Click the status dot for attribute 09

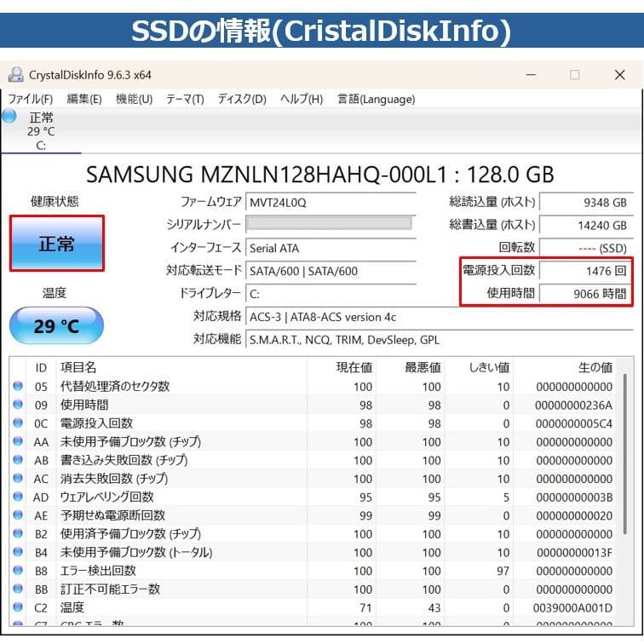click(18, 405)
